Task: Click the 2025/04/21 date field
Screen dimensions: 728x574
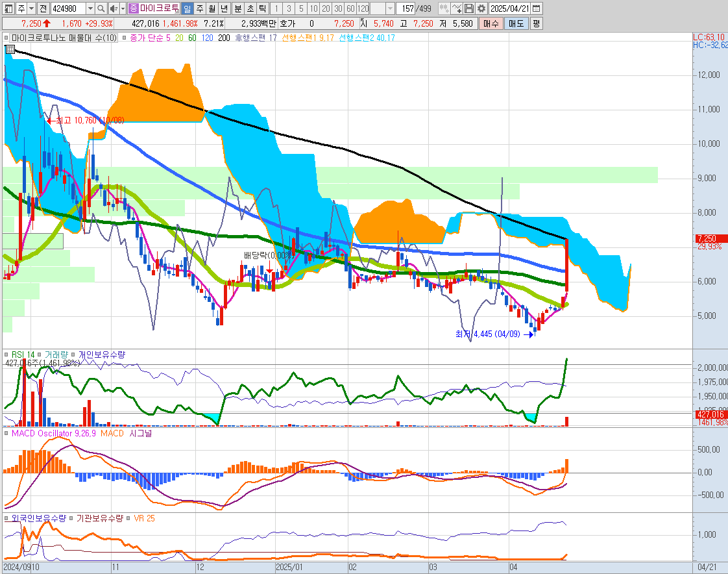Action: coord(510,8)
